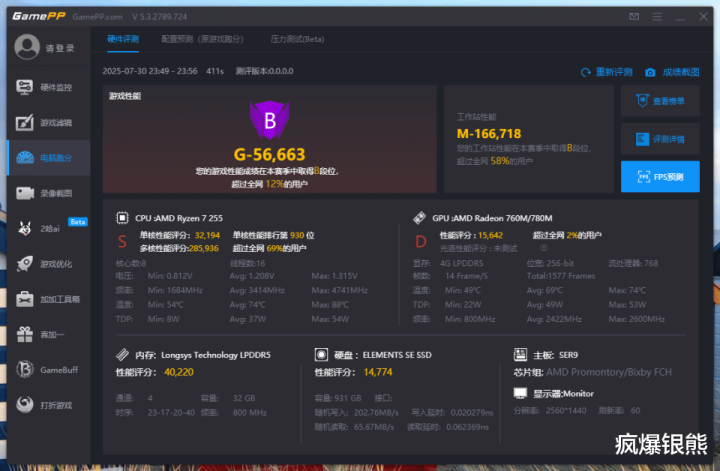Click the resolution value 2560*1440
Image resolution: width=720 pixels, height=471 pixels.
point(566,410)
